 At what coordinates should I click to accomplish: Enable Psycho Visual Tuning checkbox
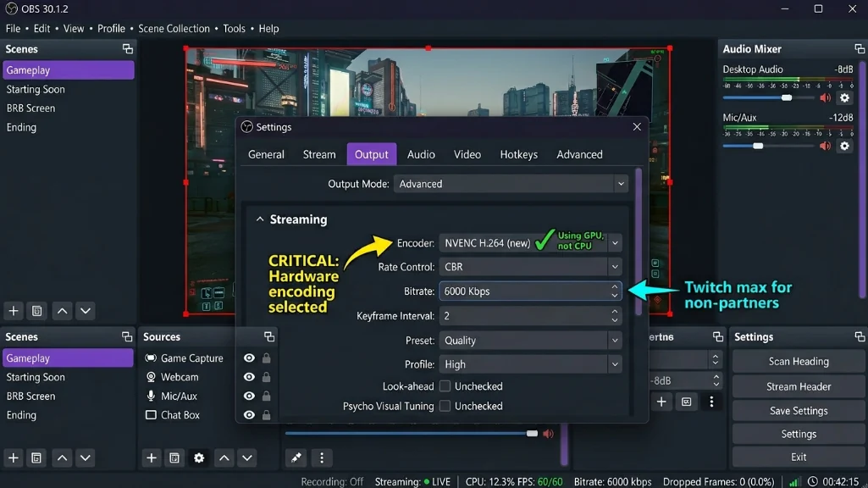click(x=445, y=406)
